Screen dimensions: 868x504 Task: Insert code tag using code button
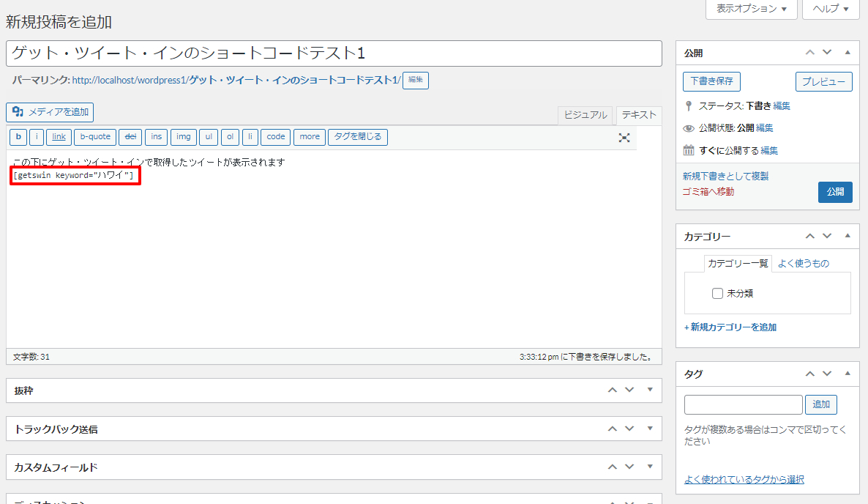(276, 137)
